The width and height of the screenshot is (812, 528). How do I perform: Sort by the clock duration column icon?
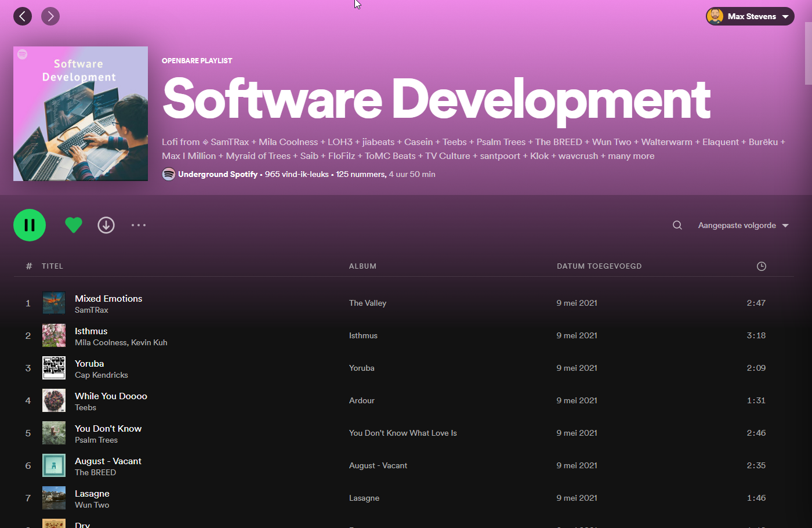click(762, 266)
